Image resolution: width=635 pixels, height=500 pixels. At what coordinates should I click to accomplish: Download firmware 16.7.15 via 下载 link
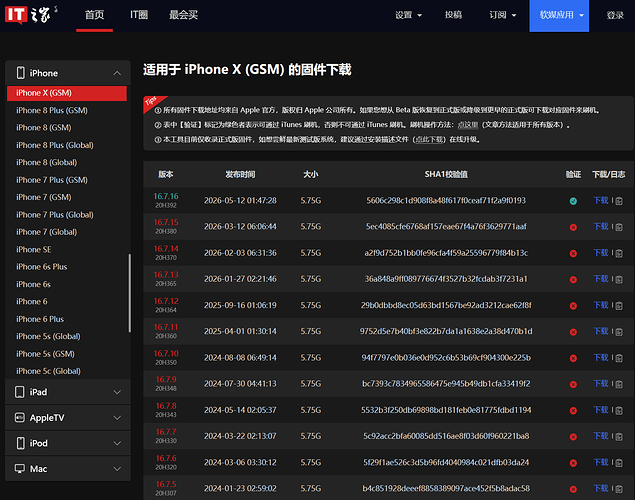tap(601, 226)
